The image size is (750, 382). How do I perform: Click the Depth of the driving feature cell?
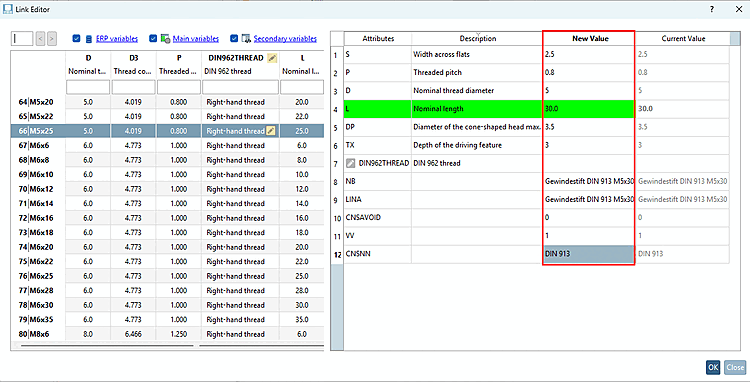pyautogui.click(x=477, y=145)
